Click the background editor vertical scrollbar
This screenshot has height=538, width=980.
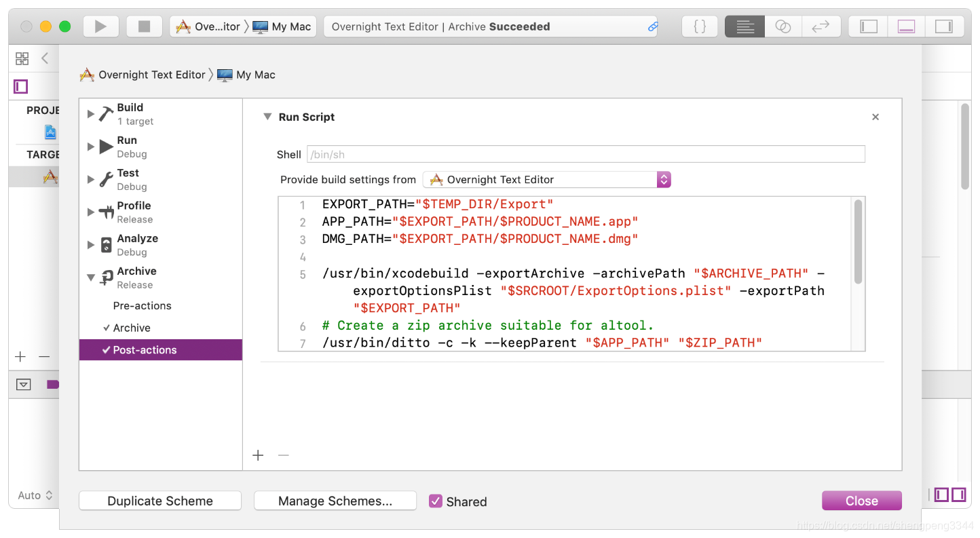click(x=965, y=146)
